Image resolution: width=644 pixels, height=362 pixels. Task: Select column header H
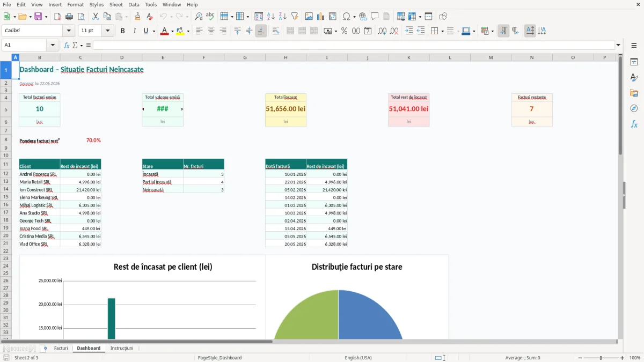pos(286,57)
